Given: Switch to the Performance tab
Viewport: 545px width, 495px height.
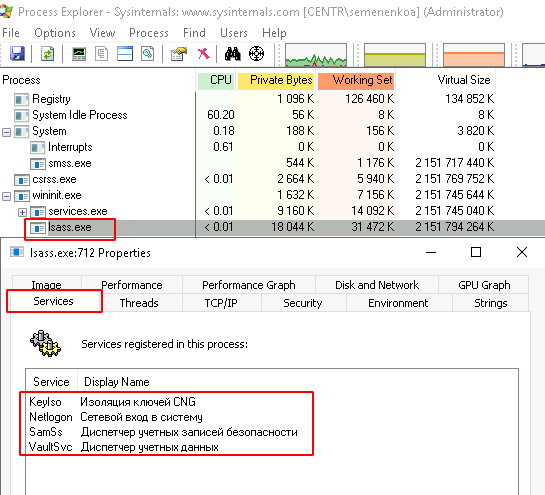Looking at the screenshot, I should coord(132,285).
